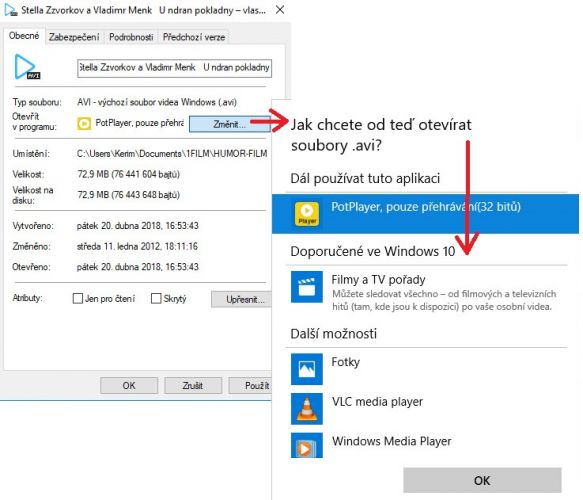Image resolution: width=583 pixels, height=500 pixels.
Task: Choose the Fotky app icon
Action: point(307,369)
